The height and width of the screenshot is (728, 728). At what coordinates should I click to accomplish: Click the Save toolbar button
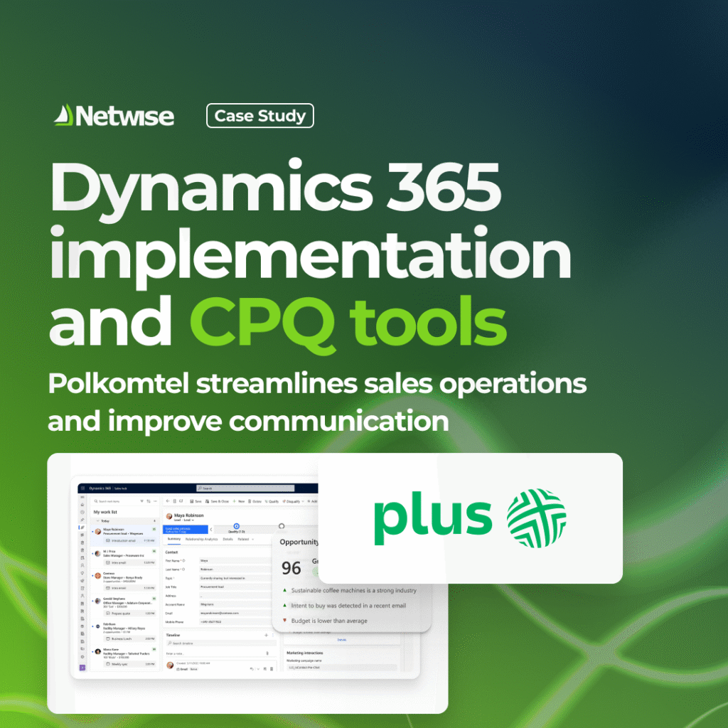pyautogui.click(x=196, y=501)
